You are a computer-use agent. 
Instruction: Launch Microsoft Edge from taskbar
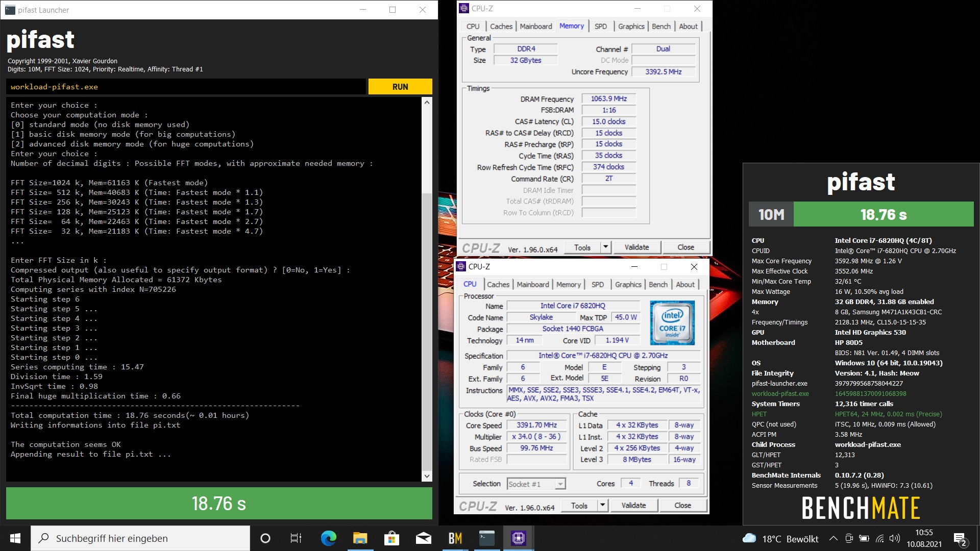click(x=328, y=538)
